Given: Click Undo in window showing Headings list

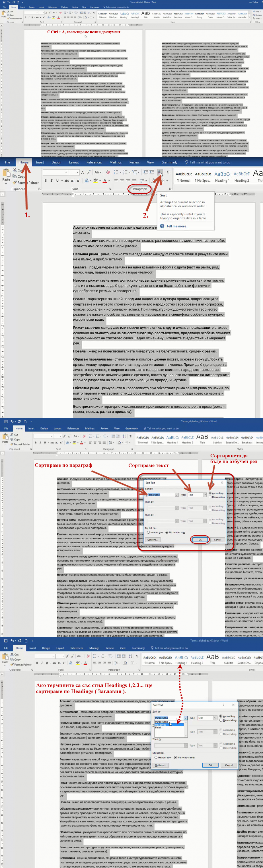Looking at the screenshot, I should [12, 640].
